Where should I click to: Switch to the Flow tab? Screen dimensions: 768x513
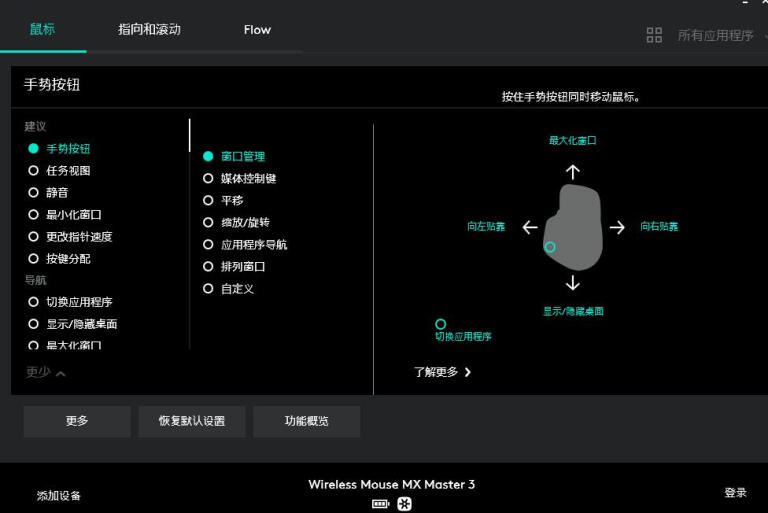pyautogui.click(x=257, y=29)
